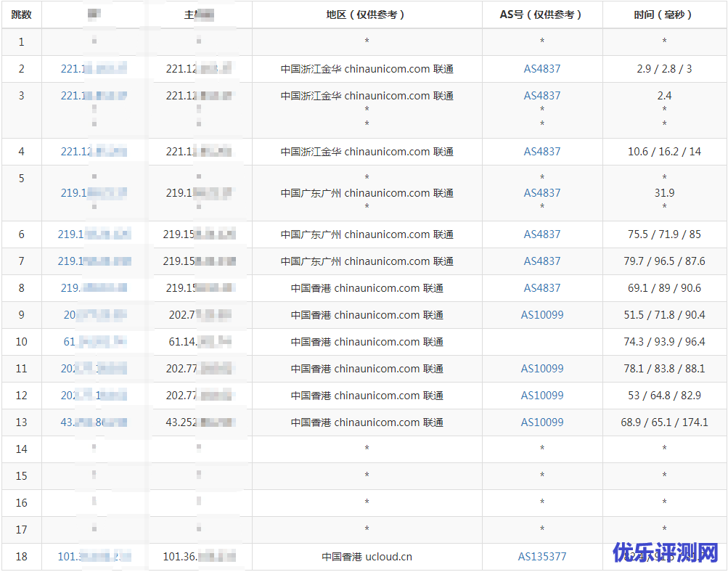Open the AS4837 link in hop 8
The width and height of the screenshot is (728, 572).
click(542, 288)
